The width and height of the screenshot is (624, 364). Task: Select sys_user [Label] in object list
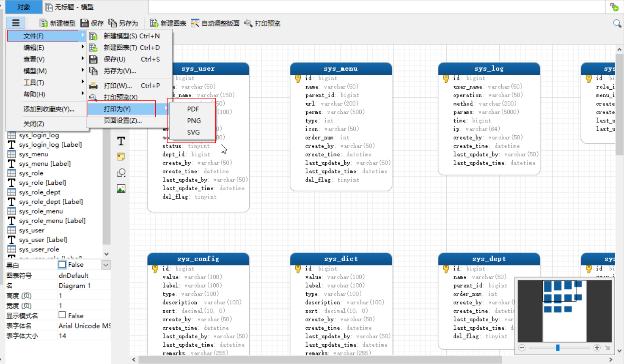pyautogui.click(x=43, y=240)
